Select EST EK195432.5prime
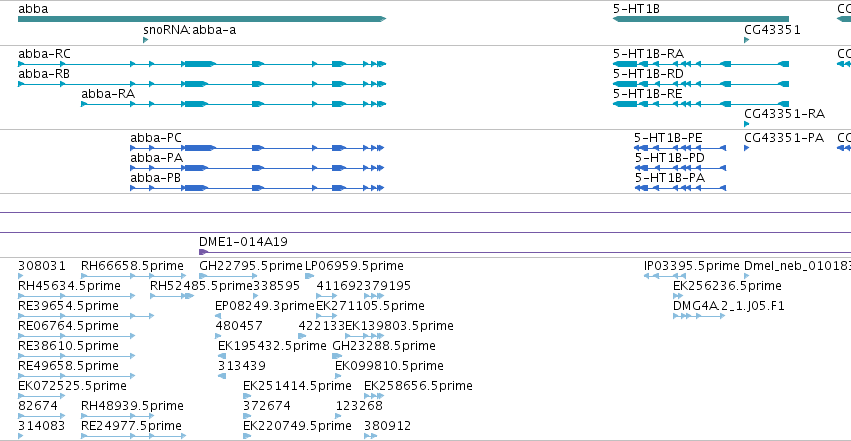The image size is (851, 441). pyautogui.click(x=272, y=346)
